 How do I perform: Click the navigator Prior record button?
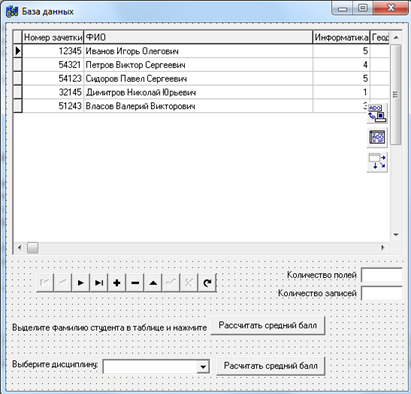point(63,283)
